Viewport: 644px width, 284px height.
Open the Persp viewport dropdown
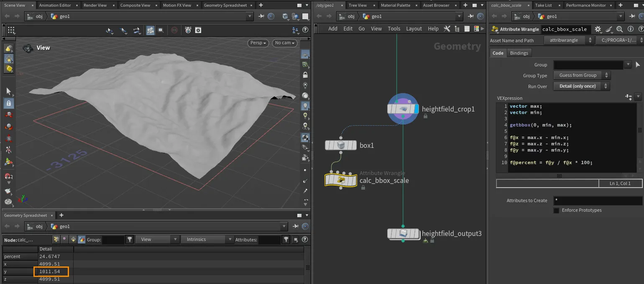click(259, 43)
